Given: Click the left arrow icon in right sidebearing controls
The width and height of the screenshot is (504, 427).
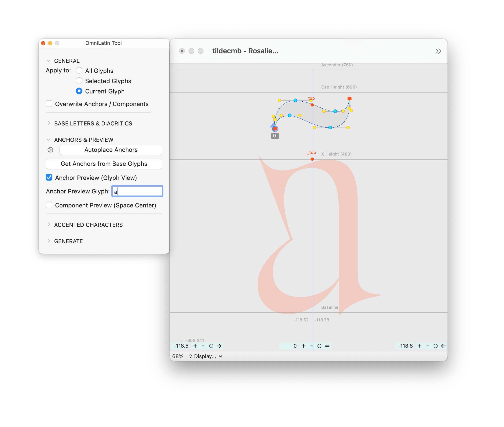Looking at the screenshot, I should (x=443, y=346).
